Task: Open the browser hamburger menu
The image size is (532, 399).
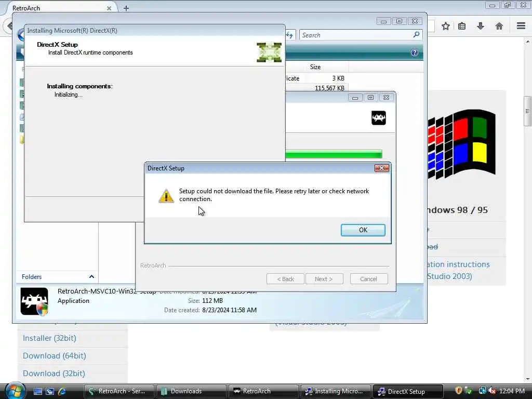Action: [521, 26]
